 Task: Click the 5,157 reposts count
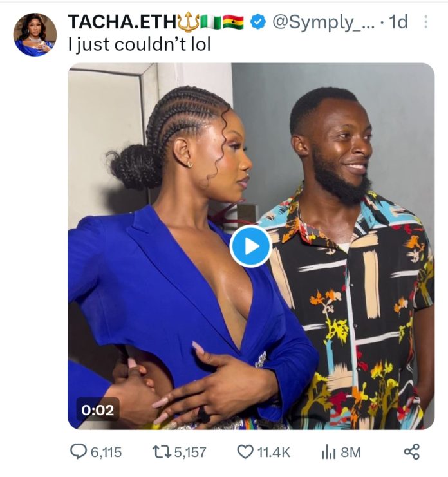pos(191,453)
